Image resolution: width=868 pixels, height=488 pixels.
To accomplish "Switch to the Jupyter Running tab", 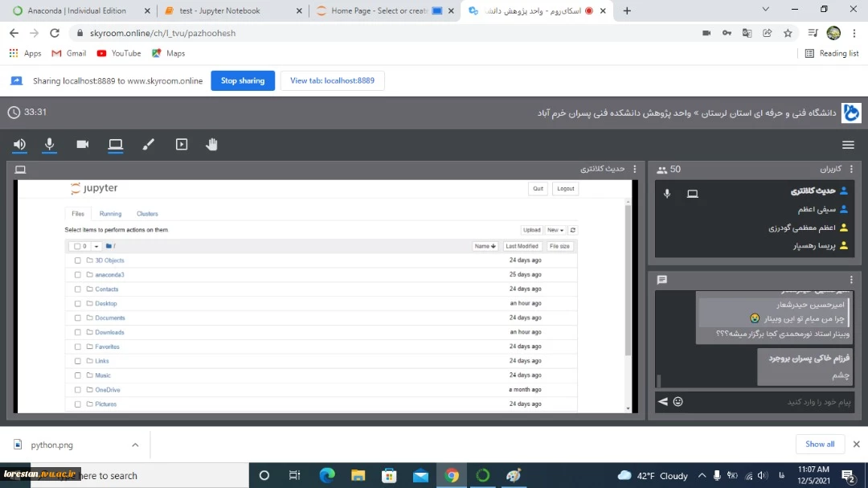I will click(110, 214).
